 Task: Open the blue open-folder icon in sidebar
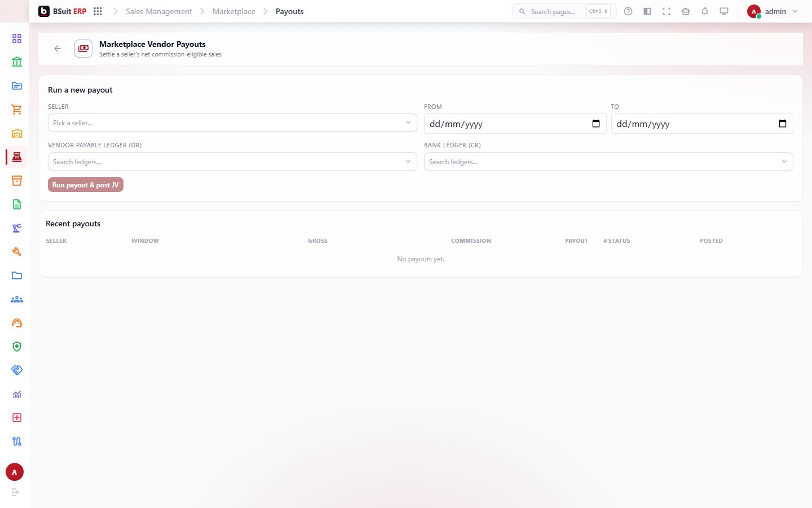pos(17,86)
